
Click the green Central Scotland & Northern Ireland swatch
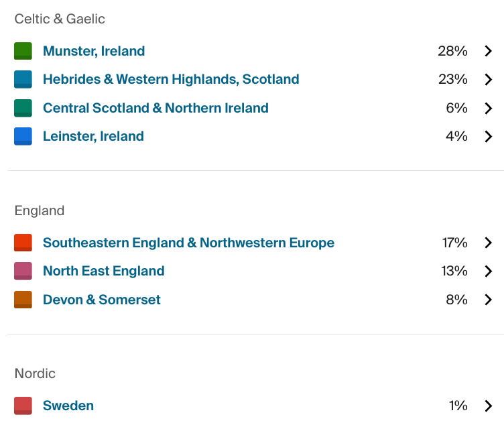(x=23, y=108)
